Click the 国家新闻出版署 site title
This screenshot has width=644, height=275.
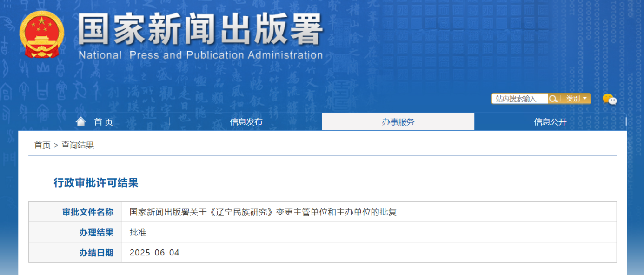click(200, 29)
